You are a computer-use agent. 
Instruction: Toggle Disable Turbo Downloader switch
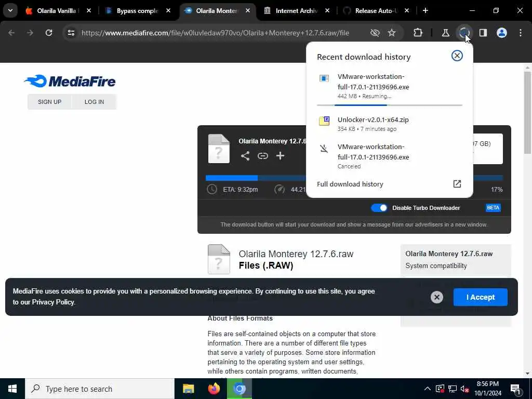point(379,208)
